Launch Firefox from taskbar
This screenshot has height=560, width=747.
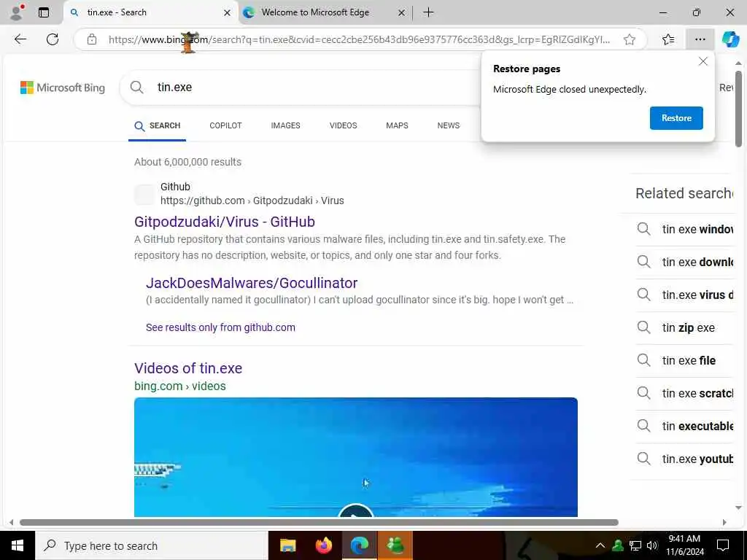click(324, 545)
